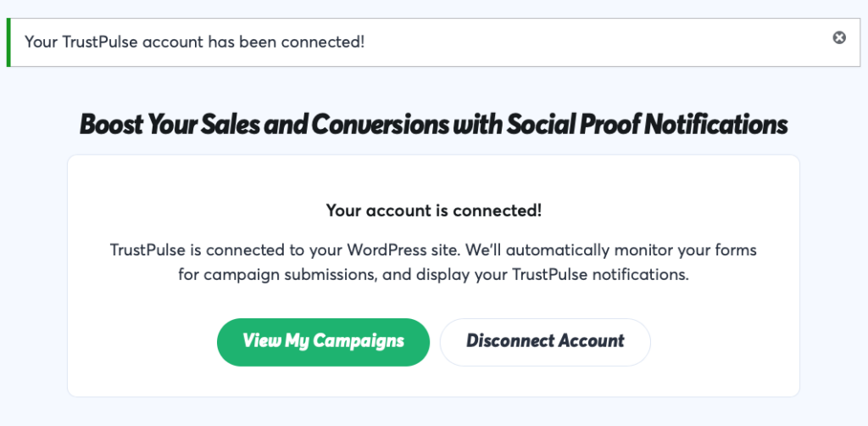Click the 'Your account is connected!' subheading
Viewport: 868px width, 426px height.
pyautogui.click(x=433, y=210)
